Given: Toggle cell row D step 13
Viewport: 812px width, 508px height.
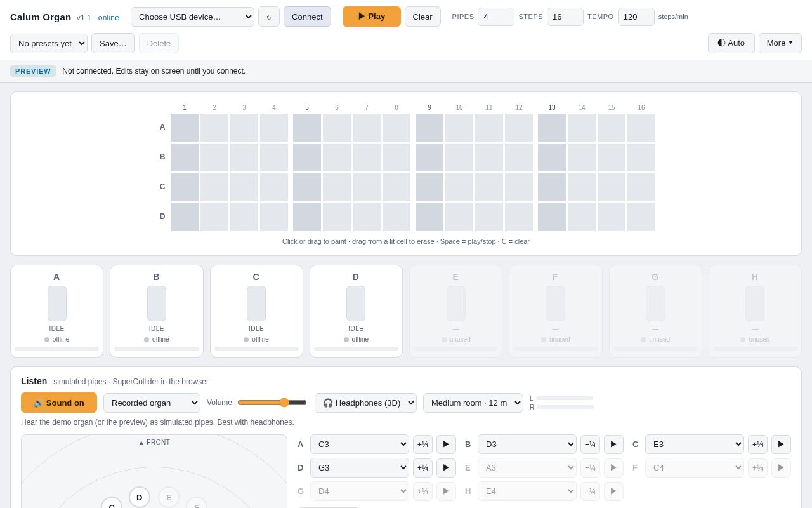Looking at the screenshot, I should [x=552, y=217].
